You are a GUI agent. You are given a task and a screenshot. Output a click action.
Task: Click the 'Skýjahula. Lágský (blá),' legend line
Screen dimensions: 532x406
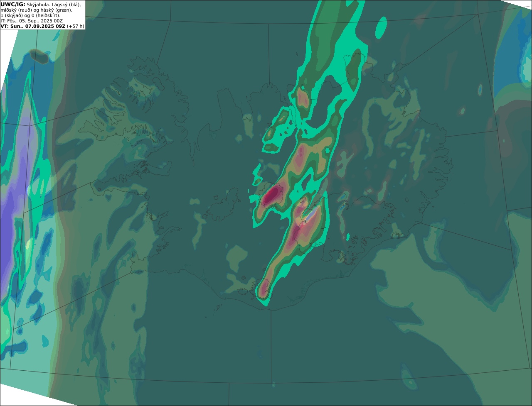click(x=54, y=5)
